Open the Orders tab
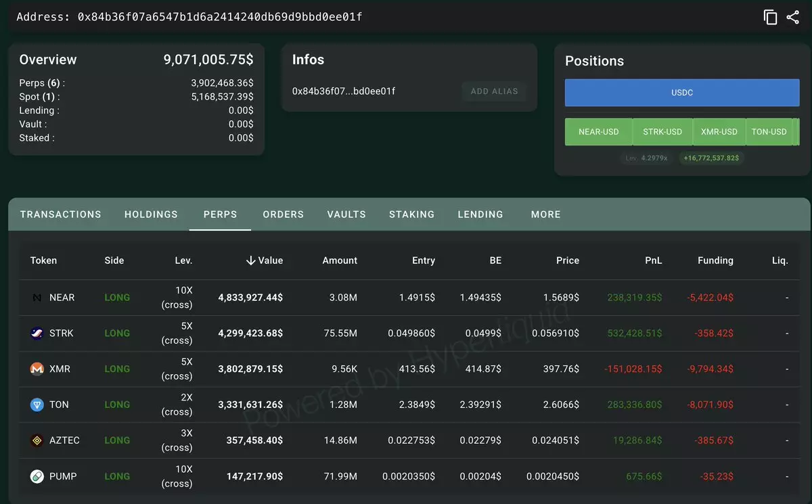This screenshot has height=504, width=812. point(283,214)
